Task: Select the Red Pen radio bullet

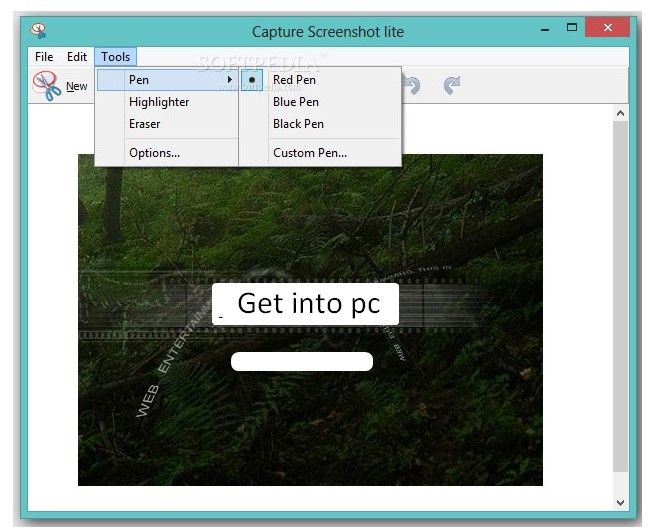Action: (252, 80)
